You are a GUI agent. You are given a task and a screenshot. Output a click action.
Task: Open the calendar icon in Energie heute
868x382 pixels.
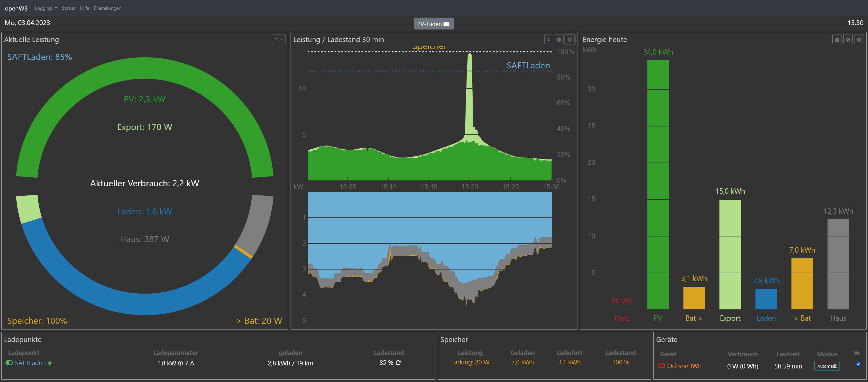click(x=837, y=40)
